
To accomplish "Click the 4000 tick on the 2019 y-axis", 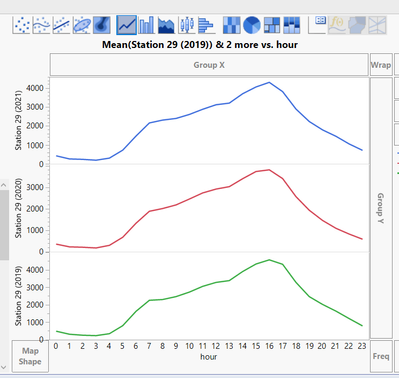I will (x=35, y=270).
